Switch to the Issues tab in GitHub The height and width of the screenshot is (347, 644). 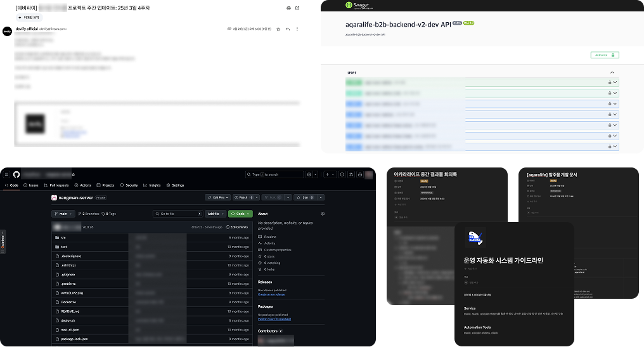click(x=31, y=185)
